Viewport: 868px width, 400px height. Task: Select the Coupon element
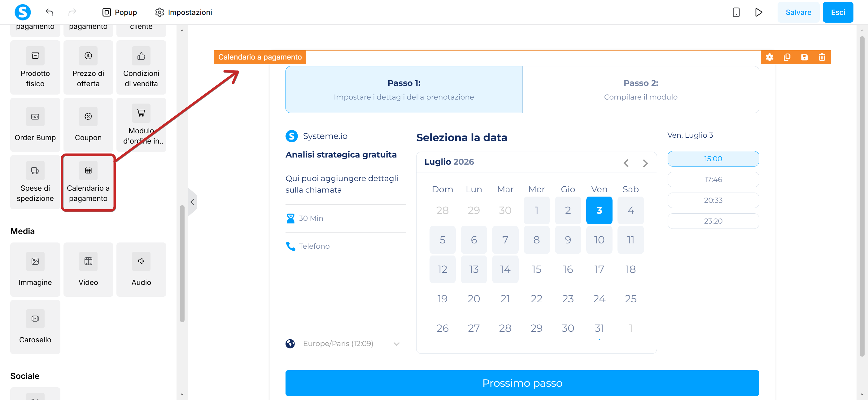tap(88, 124)
